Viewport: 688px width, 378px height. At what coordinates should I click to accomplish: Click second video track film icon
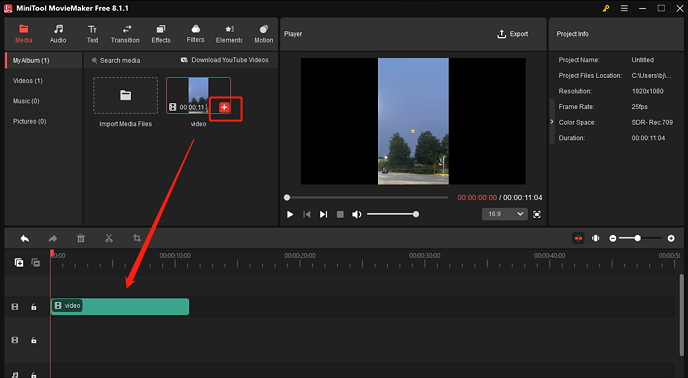[15, 340]
